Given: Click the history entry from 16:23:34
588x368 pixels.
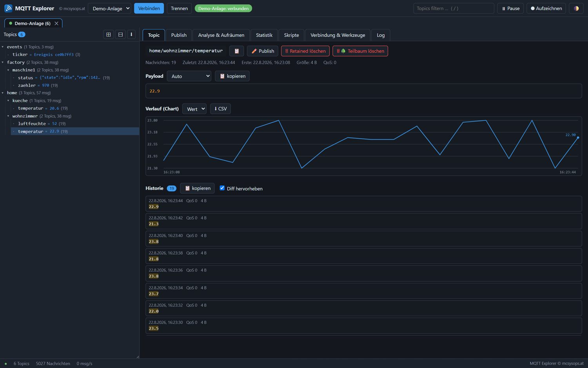Looking at the screenshot, I should (x=363, y=291).
